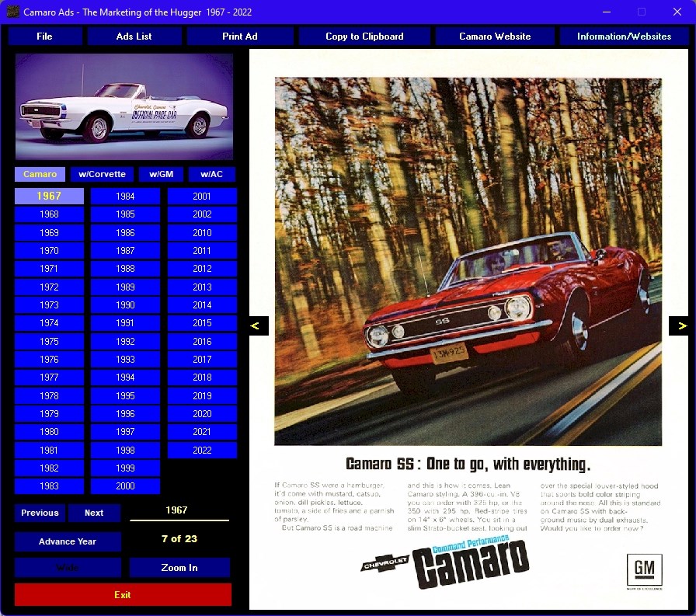This screenshot has width=696, height=616.
Task: Open ads for 1977
Action: pyautogui.click(x=49, y=378)
